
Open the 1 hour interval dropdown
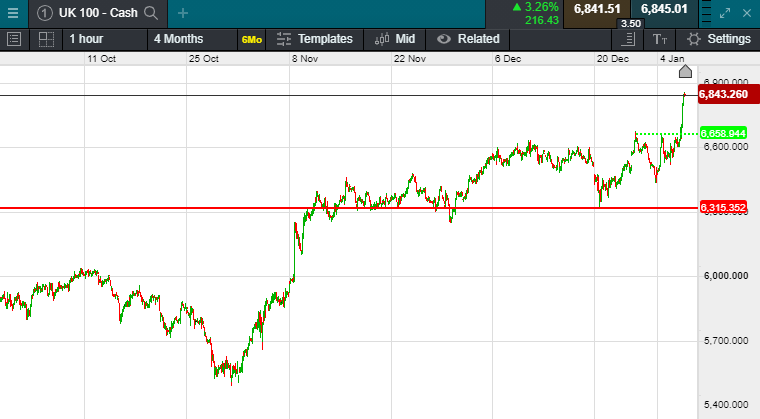86,39
